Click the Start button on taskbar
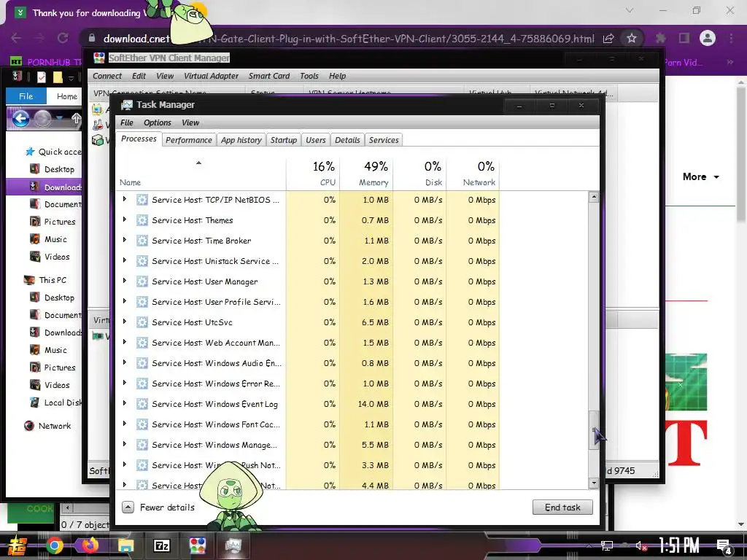This screenshot has width=747, height=560. click(17, 545)
